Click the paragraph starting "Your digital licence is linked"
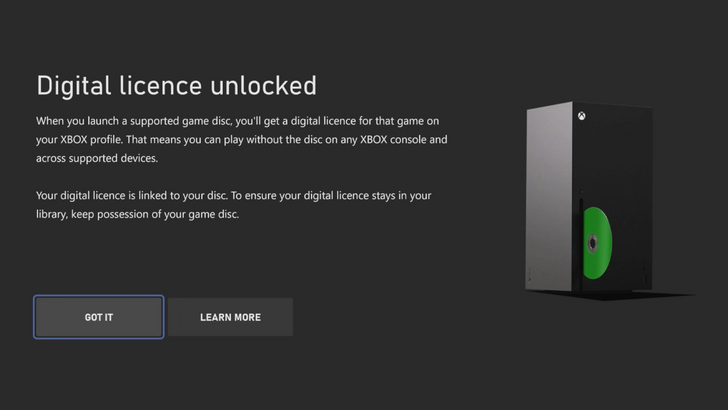 234,205
